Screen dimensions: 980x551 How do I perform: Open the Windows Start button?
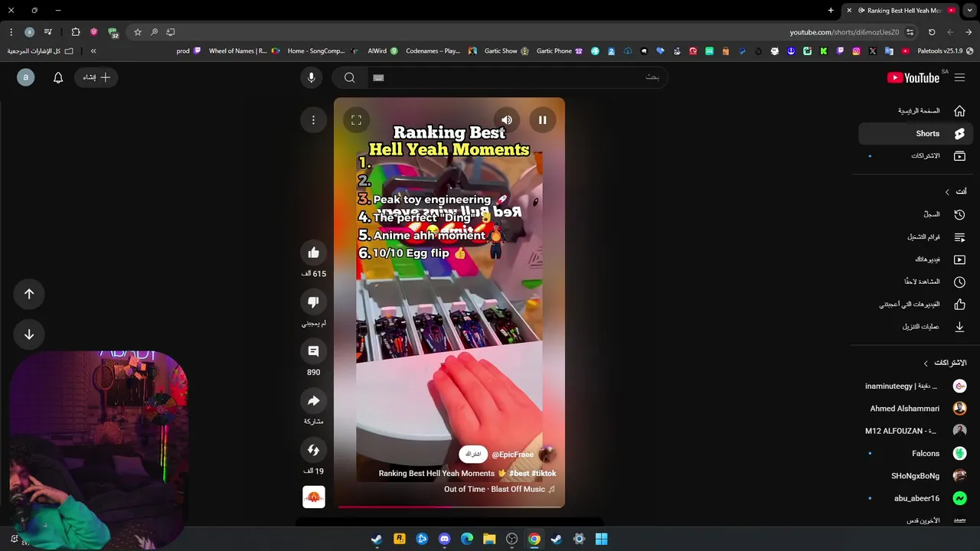(x=602, y=539)
